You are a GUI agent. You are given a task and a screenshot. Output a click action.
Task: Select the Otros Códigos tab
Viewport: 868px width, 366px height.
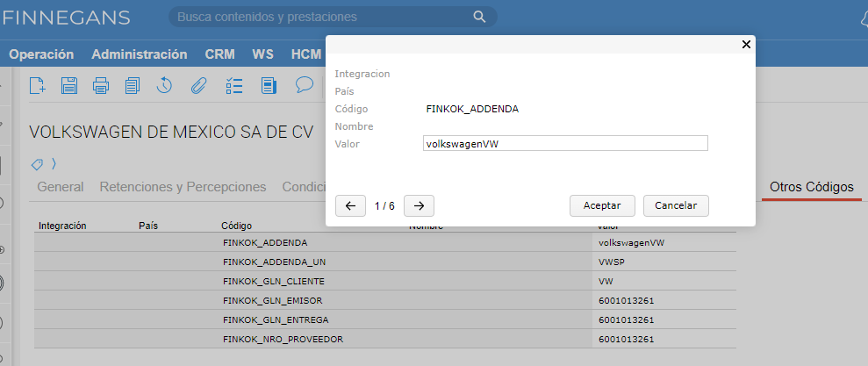click(812, 187)
